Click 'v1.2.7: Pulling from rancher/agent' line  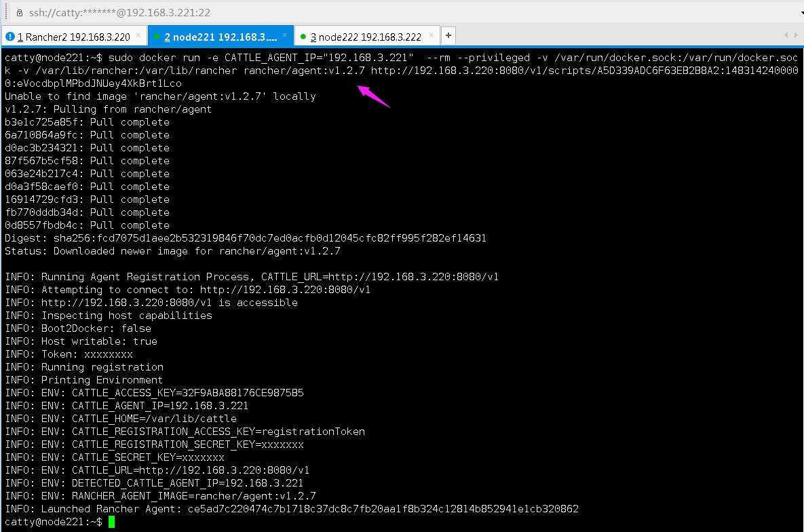click(x=108, y=109)
